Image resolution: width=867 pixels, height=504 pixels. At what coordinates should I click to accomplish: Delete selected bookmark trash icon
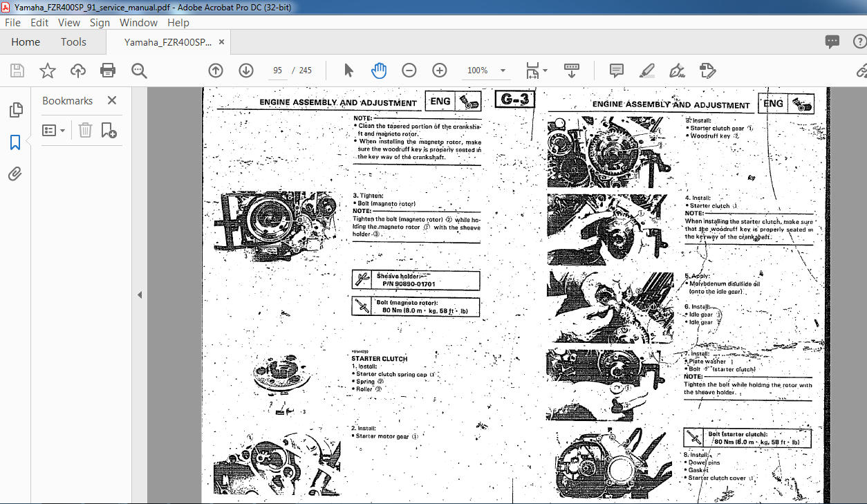coord(85,130)
